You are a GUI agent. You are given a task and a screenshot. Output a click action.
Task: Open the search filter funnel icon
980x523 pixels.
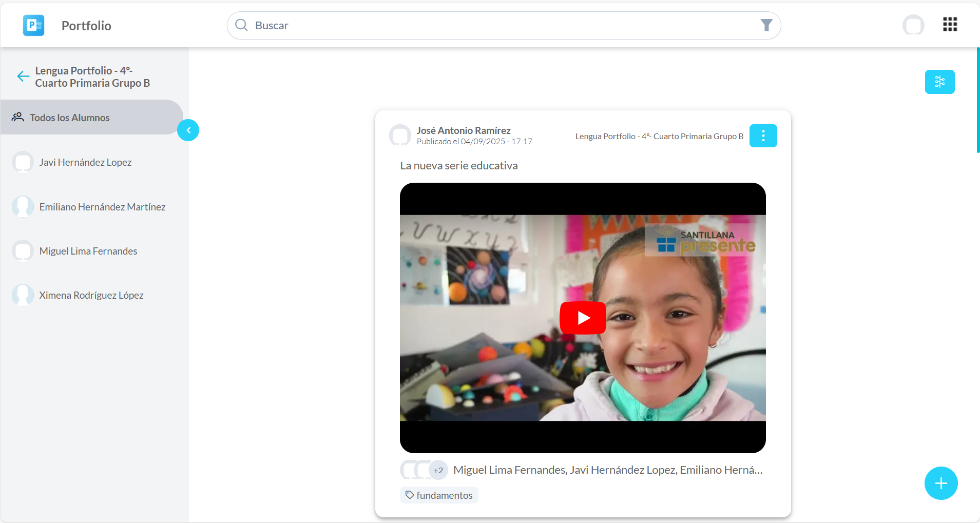[x=766, y=25]
